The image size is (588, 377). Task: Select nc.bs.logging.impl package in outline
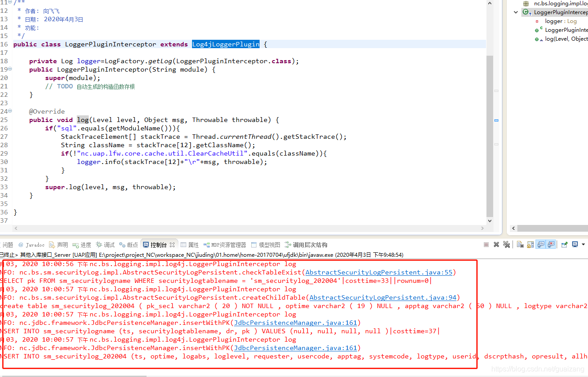click(x=561, y=4)
